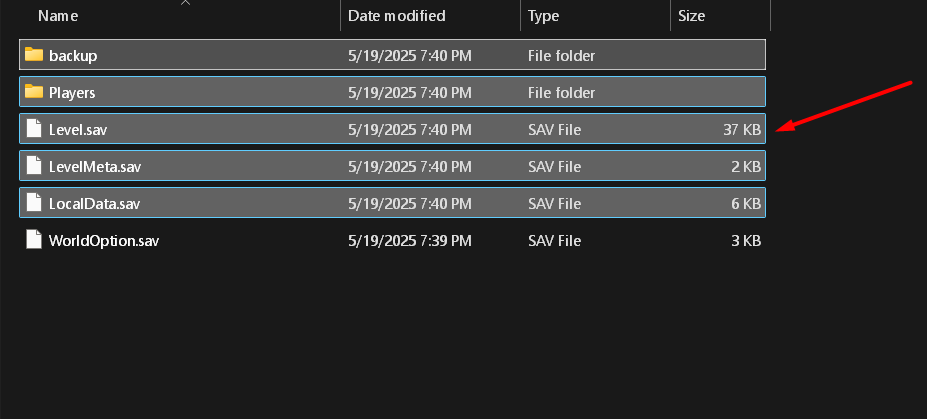Click the Level.sav file name
Image resolution: width=927 pixels, height=419 pixels.
tap(78, 129)
